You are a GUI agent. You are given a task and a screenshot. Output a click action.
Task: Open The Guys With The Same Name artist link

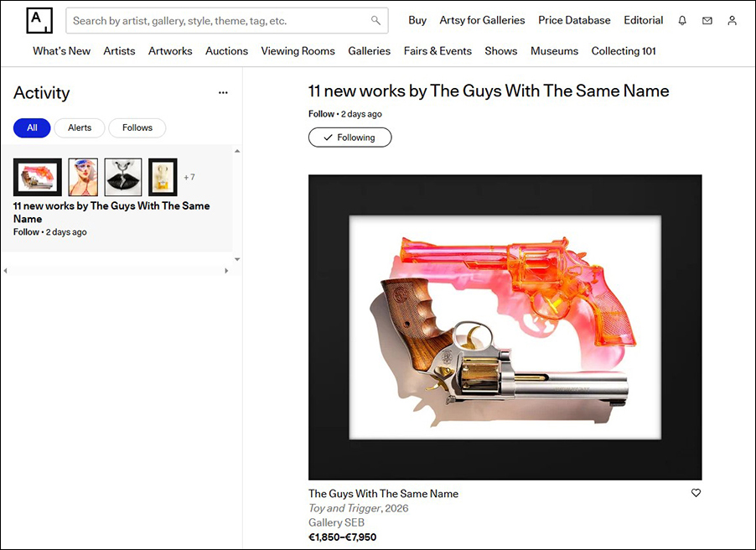pos(383,494)
